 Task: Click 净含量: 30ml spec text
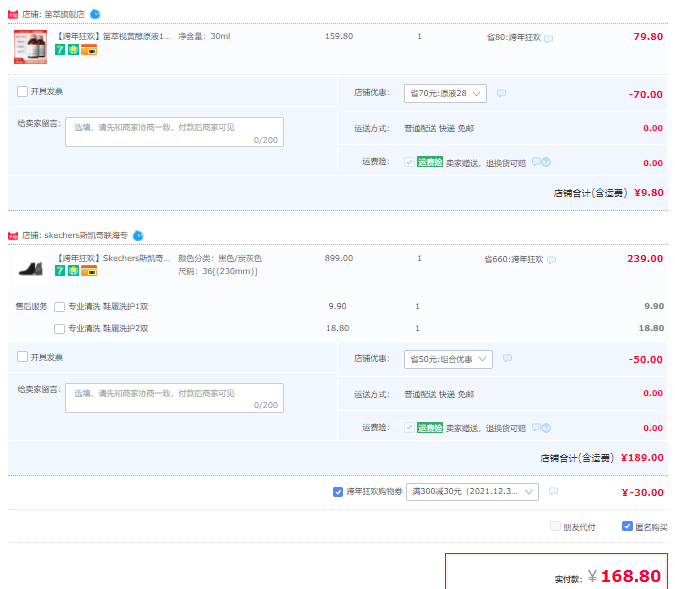pyautogui.click(x=204, y=36)
